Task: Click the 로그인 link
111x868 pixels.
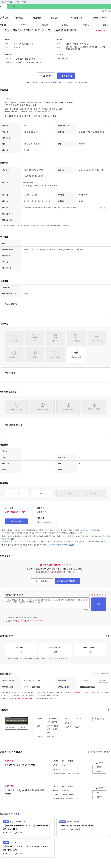Action: pyautogui.click(x=104, y=11)
